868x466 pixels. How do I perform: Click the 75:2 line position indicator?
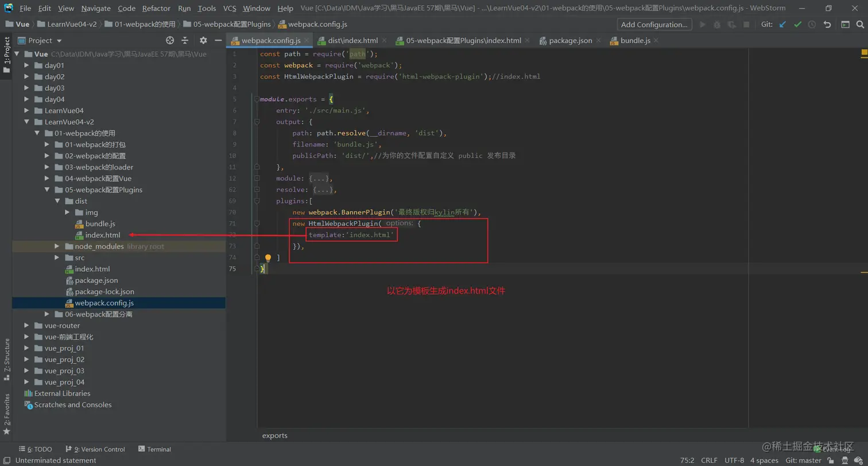(x=687, y=460)
